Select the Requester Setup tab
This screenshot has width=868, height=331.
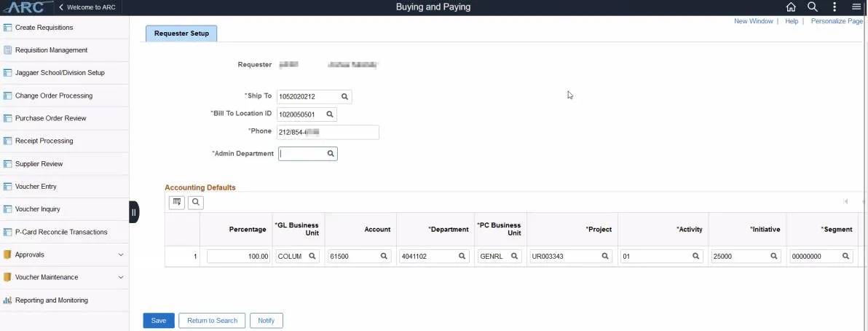(181, 34)
